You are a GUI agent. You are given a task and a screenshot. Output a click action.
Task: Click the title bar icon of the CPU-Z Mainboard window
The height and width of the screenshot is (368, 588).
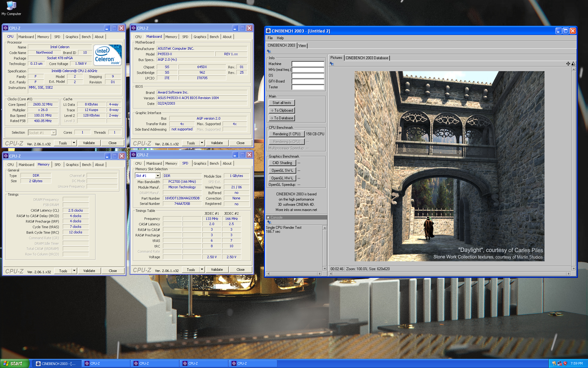click(134, 28)
